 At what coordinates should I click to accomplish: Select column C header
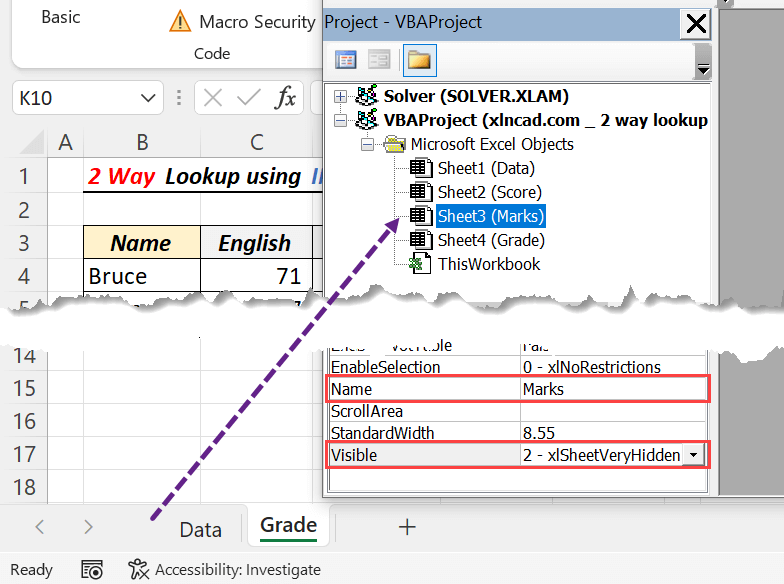[x=256, y=142]
